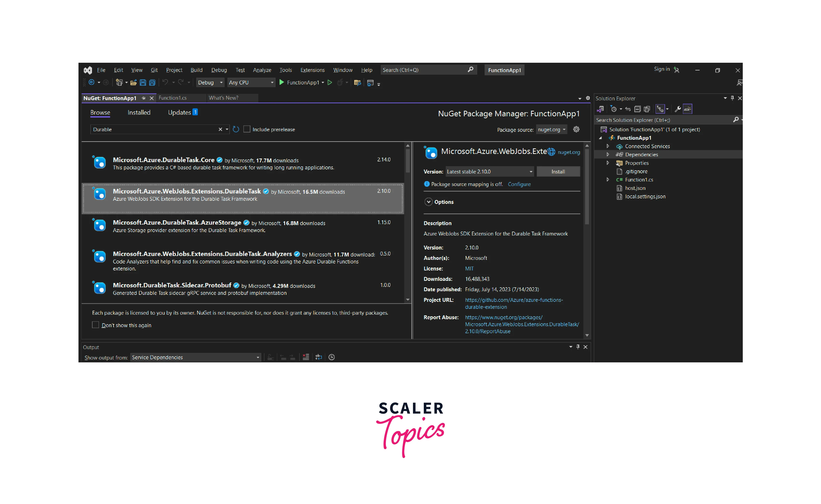
Task: Start debugging with the green play button
Action: (282, 82)
